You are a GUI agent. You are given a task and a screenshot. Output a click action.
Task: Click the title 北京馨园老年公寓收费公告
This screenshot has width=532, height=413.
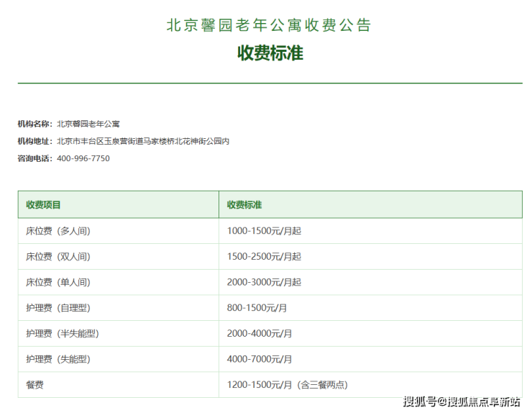pyautogui.click(x=269, y=25)
